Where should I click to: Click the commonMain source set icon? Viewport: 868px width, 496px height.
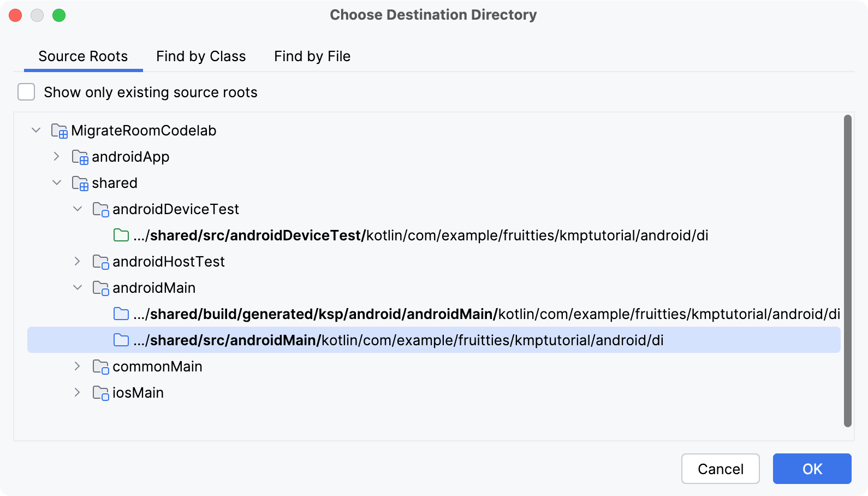click(100, 367)
